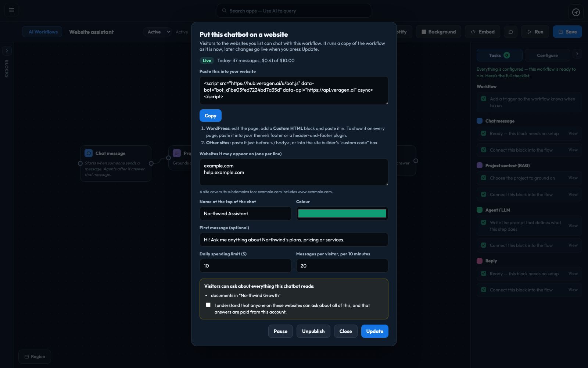Click the Messages per visitor field
Viewport: 588px width, 368px height.
342,266
